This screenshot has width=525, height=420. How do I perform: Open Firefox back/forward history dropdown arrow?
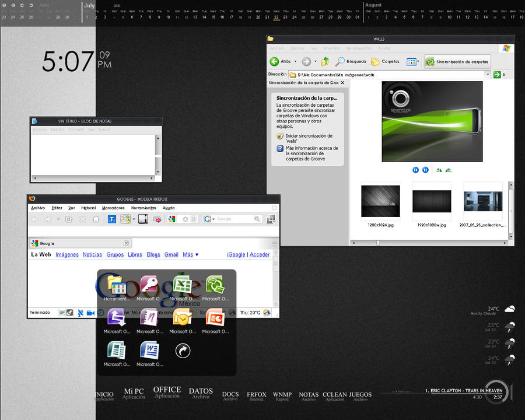[x=58, y=219]
